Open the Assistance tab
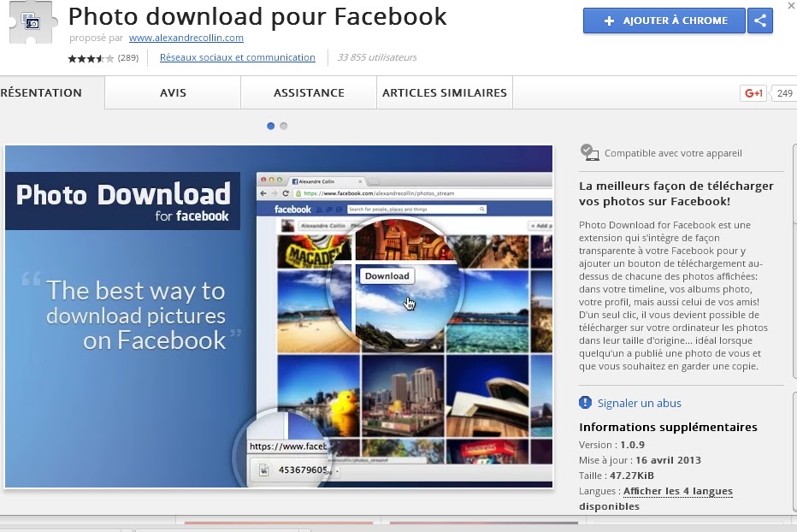The width and height of the screenshot is (797, 532). [309, 93]
